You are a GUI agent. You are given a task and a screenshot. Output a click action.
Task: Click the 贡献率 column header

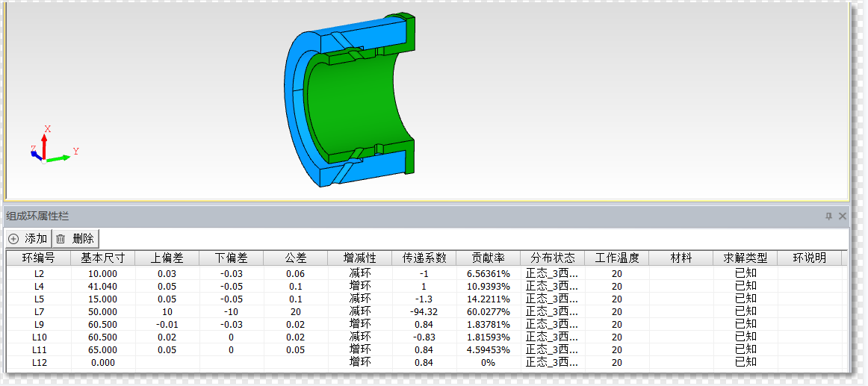489,258
